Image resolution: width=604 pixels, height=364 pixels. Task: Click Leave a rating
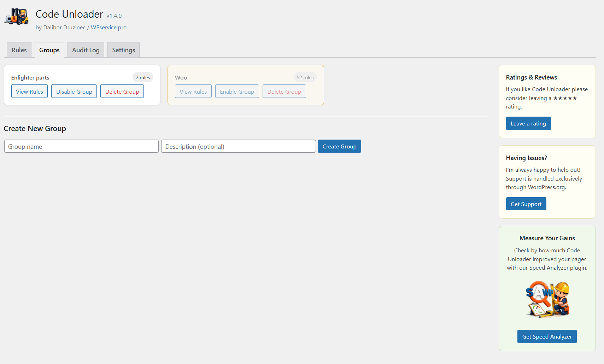[528, 123]
